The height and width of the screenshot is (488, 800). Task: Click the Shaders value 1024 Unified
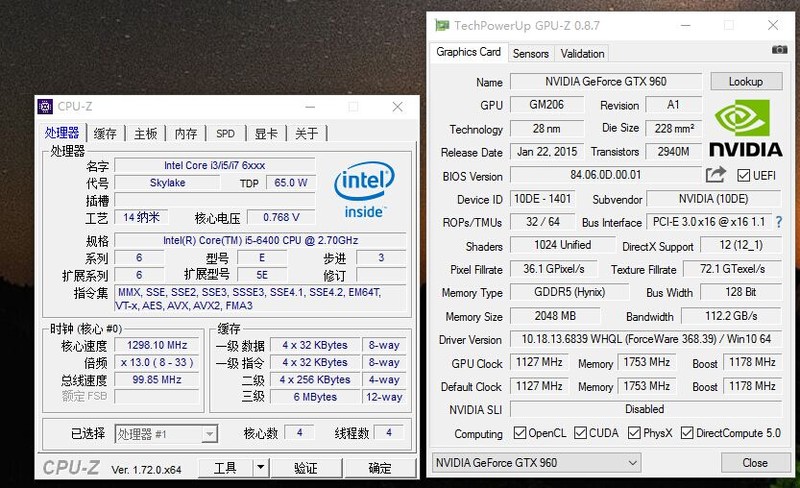[563, 245]
